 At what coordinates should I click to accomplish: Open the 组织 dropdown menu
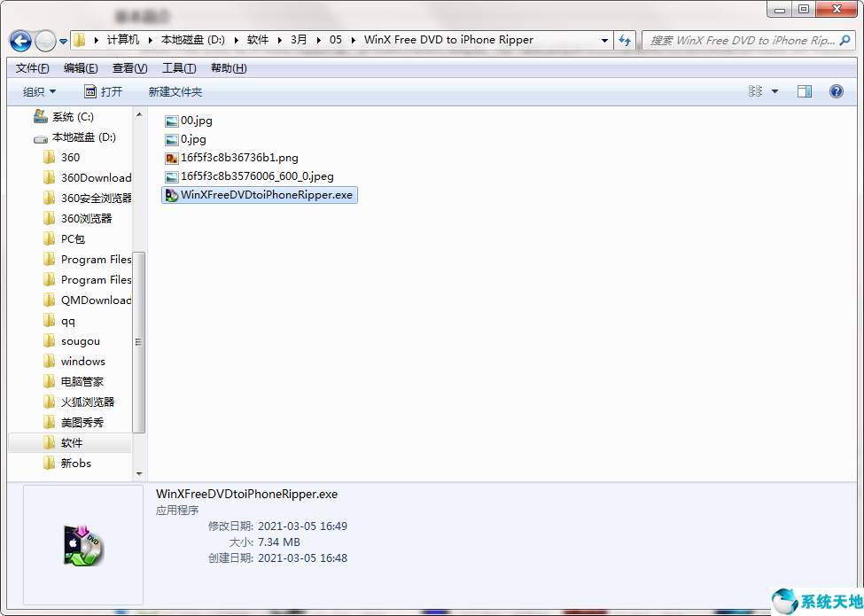pyautogui.click(x=39, y=92)
